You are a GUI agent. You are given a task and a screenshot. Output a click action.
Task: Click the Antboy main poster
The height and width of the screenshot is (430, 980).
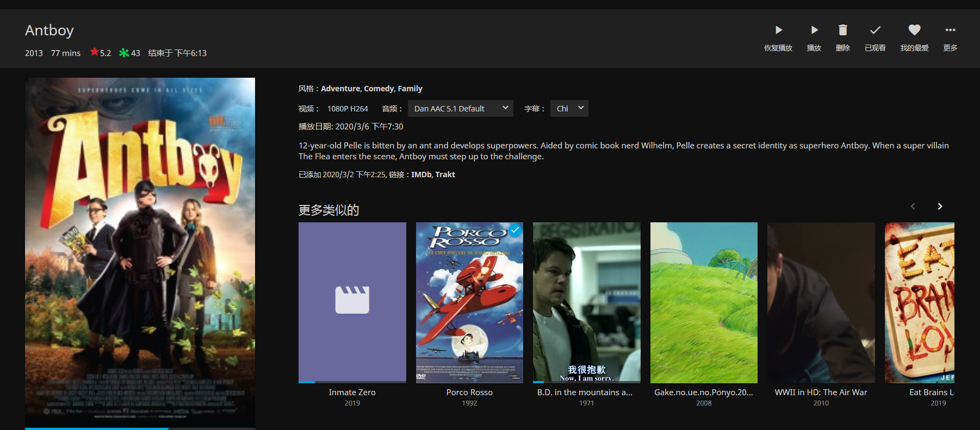click(x=140, y=252)
